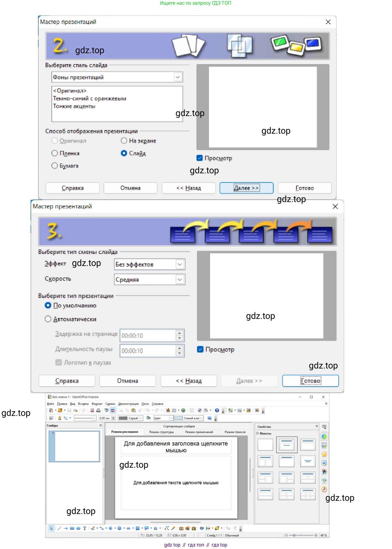Click Далее >> in step 2 wizard
The height and width of the screenshot is (549, 392).
(246, 188)
